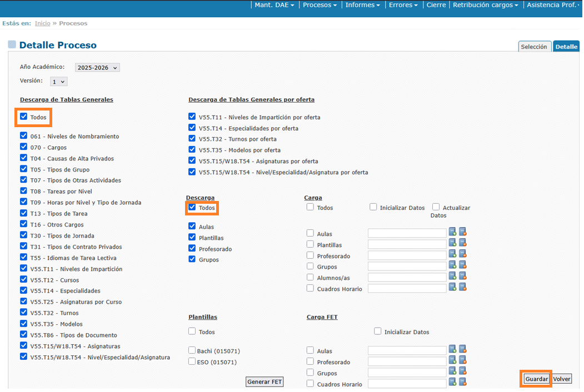
Task: Check Todos in the Plantillas section
Action: [192, 331]
